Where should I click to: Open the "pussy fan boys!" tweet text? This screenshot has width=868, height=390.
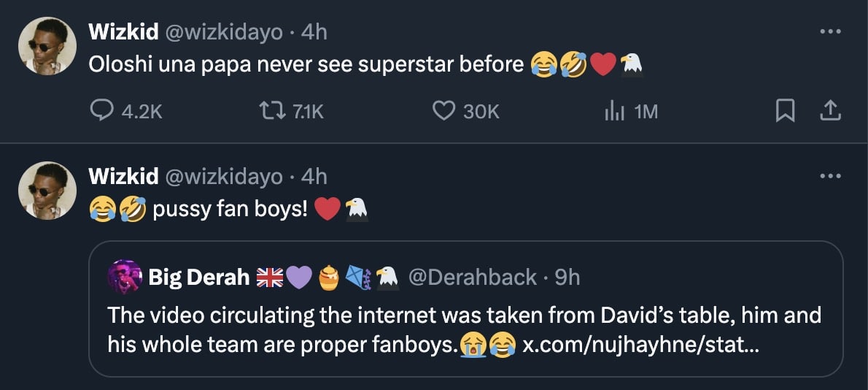coord(230,210)
